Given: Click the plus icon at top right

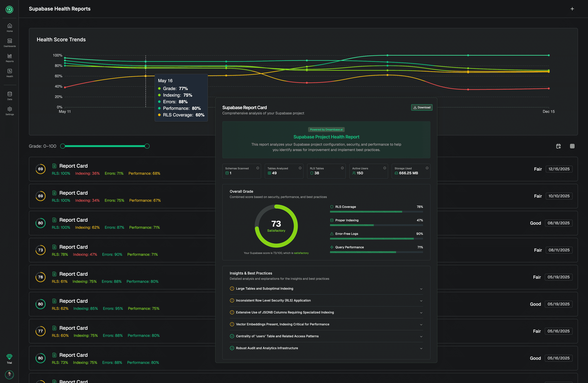Looking at the screenshot, I should pyautogui.click(x=572, y=9).
